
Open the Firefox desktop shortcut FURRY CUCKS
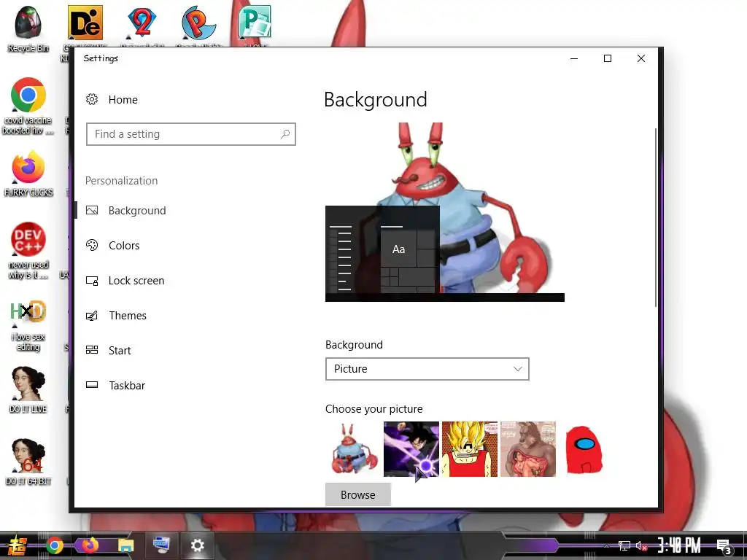point(28,174)
